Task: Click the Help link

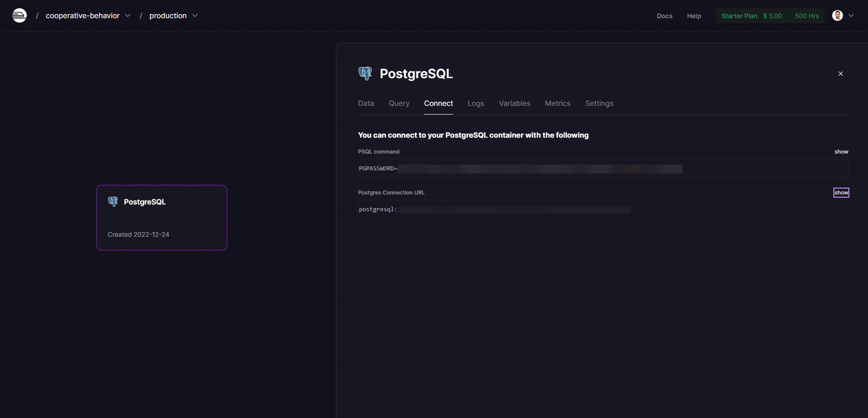Action: tap(694, 16)
